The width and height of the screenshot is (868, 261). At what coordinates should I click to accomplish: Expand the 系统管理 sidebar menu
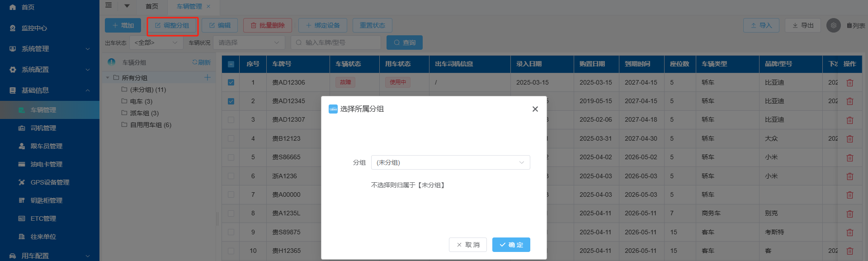point(50,49)
